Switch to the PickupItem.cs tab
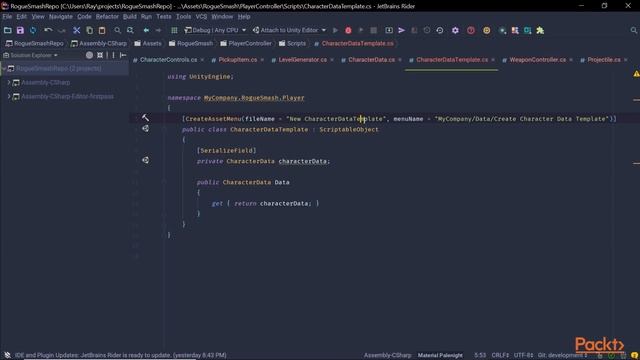This screenshot has width=640, height=360. (x=238, y=60)
